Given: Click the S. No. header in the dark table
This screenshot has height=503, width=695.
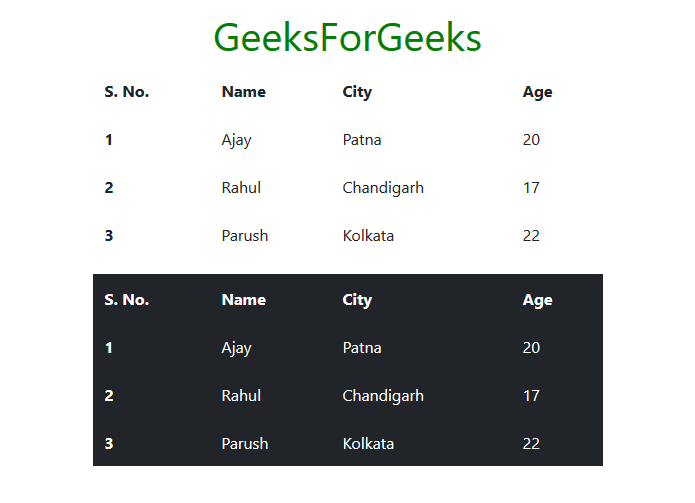Looking at the screenshot, I should [126, 300].
